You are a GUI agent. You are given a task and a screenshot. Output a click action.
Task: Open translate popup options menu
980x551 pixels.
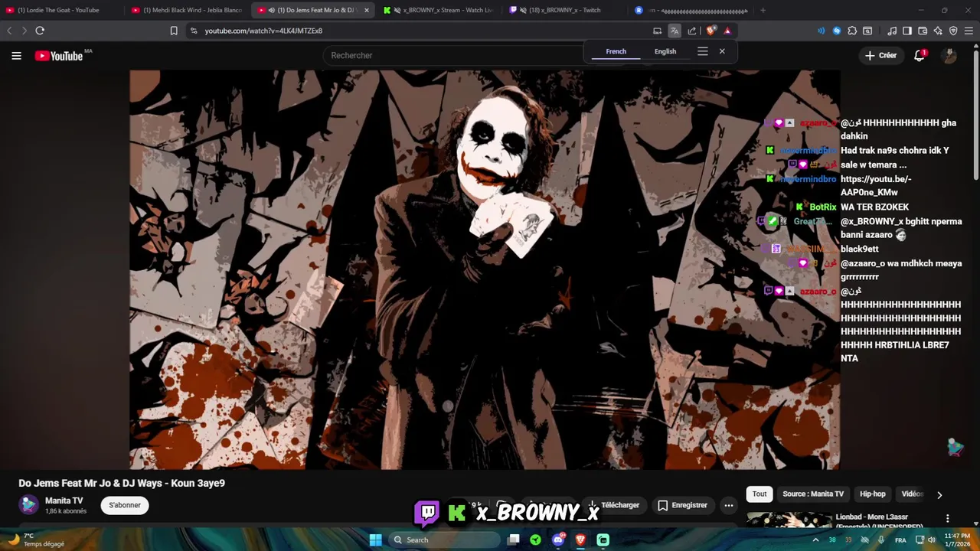point(703,51)
